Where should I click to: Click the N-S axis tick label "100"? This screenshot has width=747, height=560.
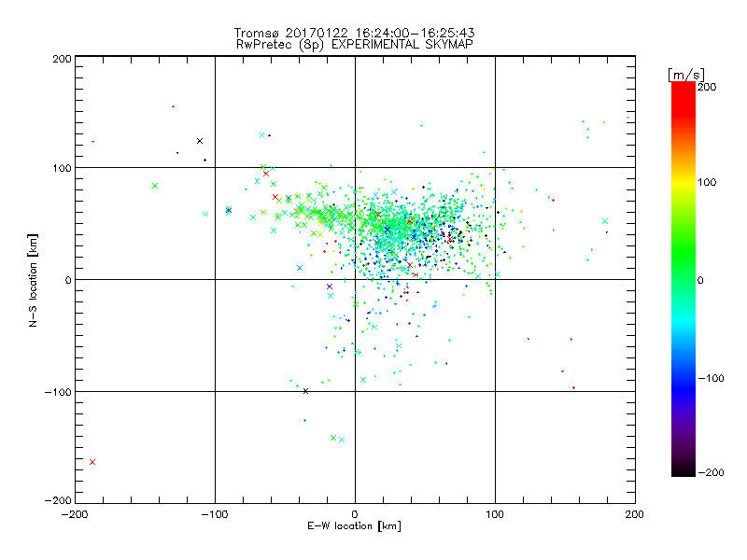(x=62, y=168)
